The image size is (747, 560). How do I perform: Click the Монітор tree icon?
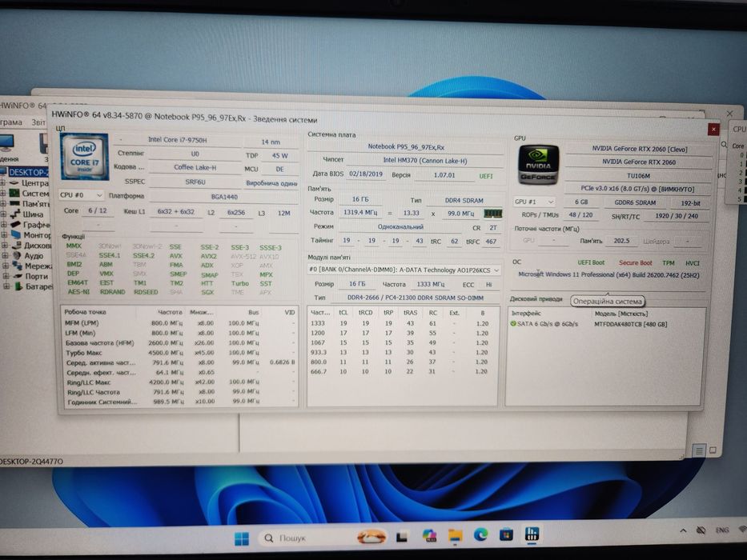point(16,234)
